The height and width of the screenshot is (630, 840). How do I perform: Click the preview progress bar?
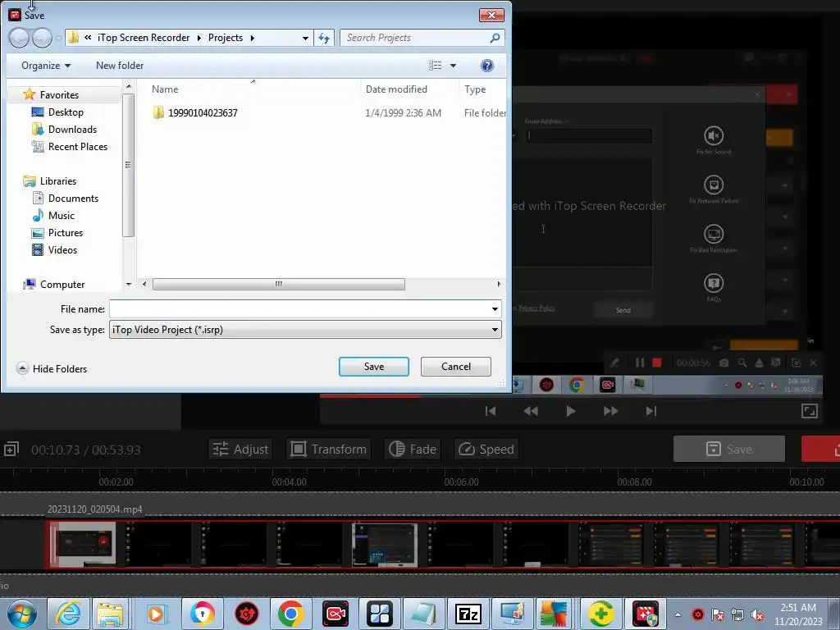click(x=571, y=396)
